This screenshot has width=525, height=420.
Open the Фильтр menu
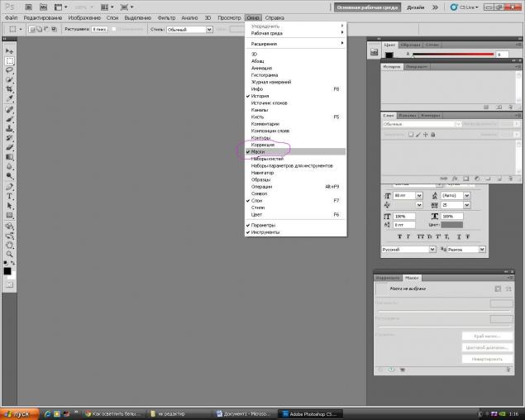166,17
